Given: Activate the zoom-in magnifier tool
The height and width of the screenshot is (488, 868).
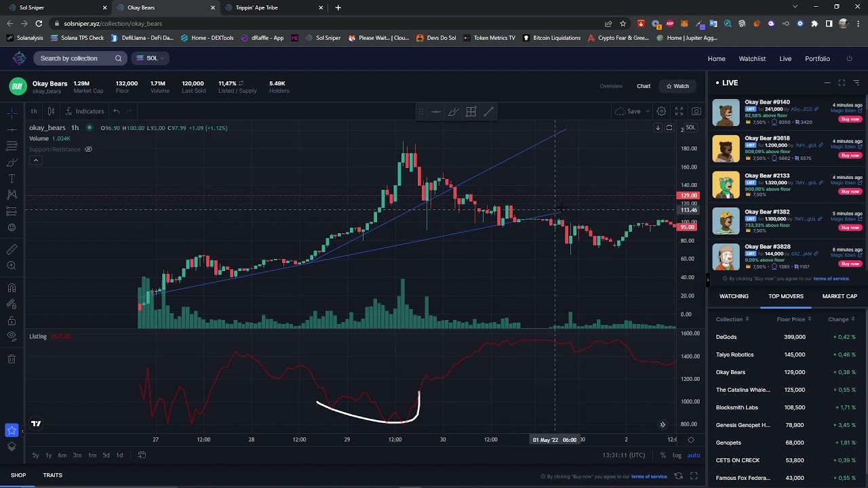Looking at the screenshot, I should 12,266.
